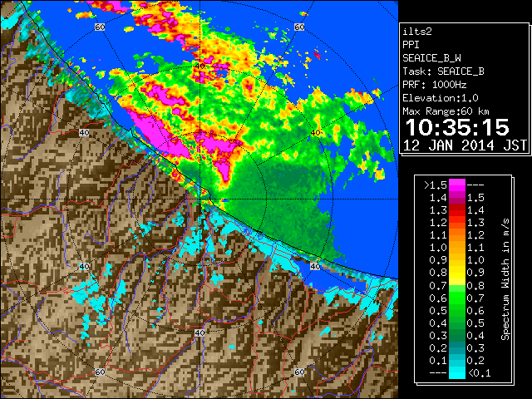Click the "<0.1" legend label
532x399 pixels.
pos(479,373)
